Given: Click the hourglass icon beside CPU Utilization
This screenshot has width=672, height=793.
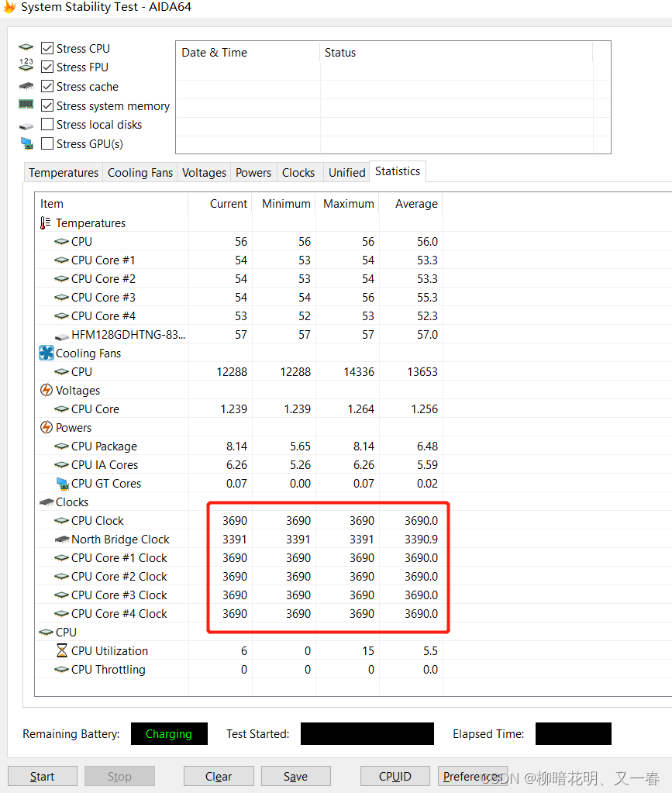Looking at the screenshot, I should [62, 650].
